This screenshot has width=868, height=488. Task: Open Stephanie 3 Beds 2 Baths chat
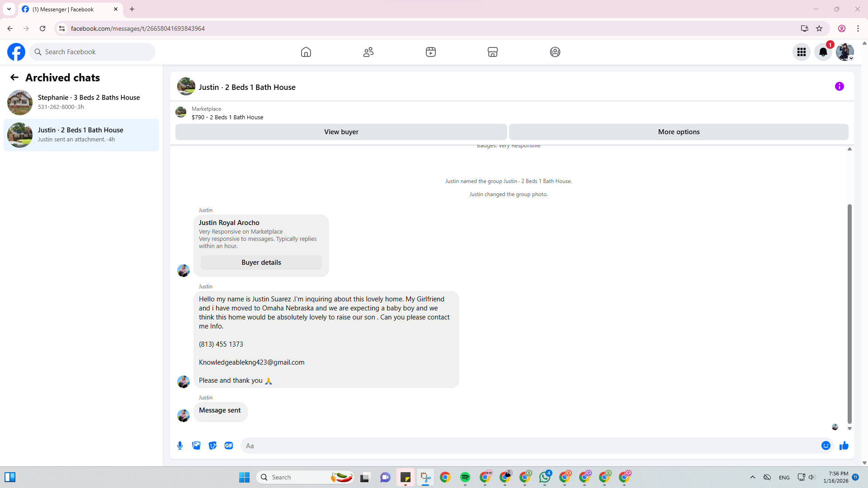click(81, 102)
